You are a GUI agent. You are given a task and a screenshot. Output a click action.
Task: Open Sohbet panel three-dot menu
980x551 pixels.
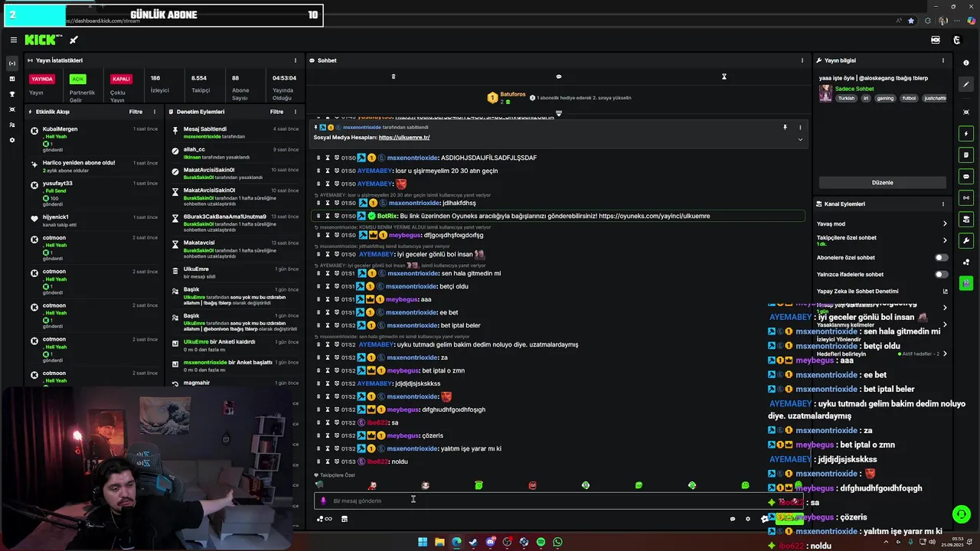tap(802, 60)
